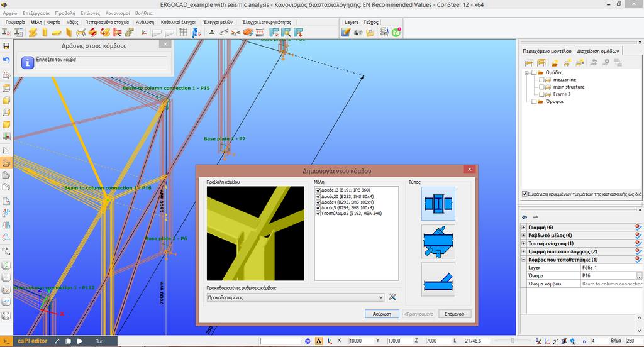
Task: Click the joint 3D preview thumbnail
Action: point(255,233)
